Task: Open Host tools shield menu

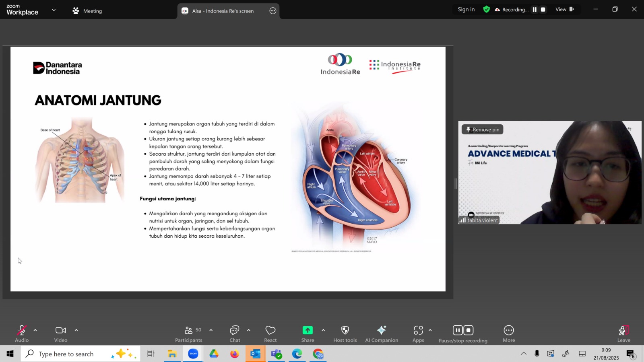Action: (x=345, y=333)
